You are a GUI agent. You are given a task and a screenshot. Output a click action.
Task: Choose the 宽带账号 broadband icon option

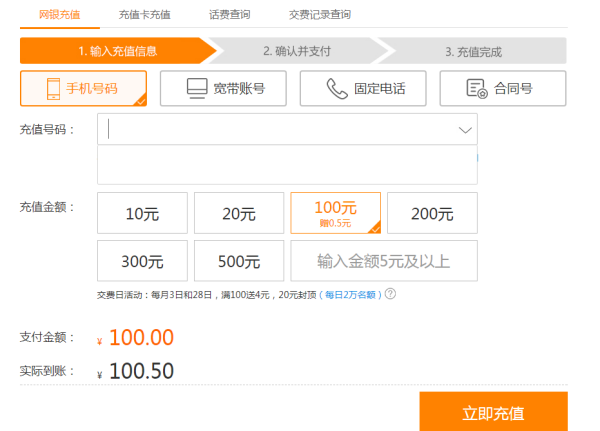tap(223, 88)
